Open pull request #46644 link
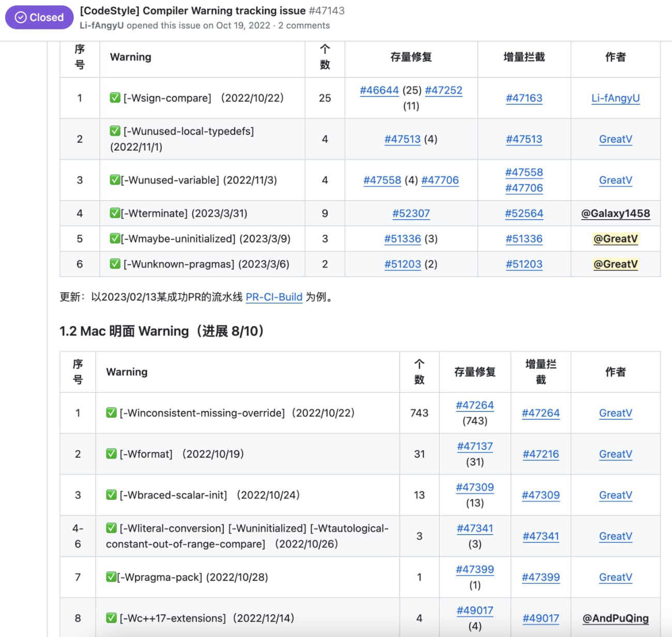The width and height of the screenshot is (672, 637). [379, 90]
